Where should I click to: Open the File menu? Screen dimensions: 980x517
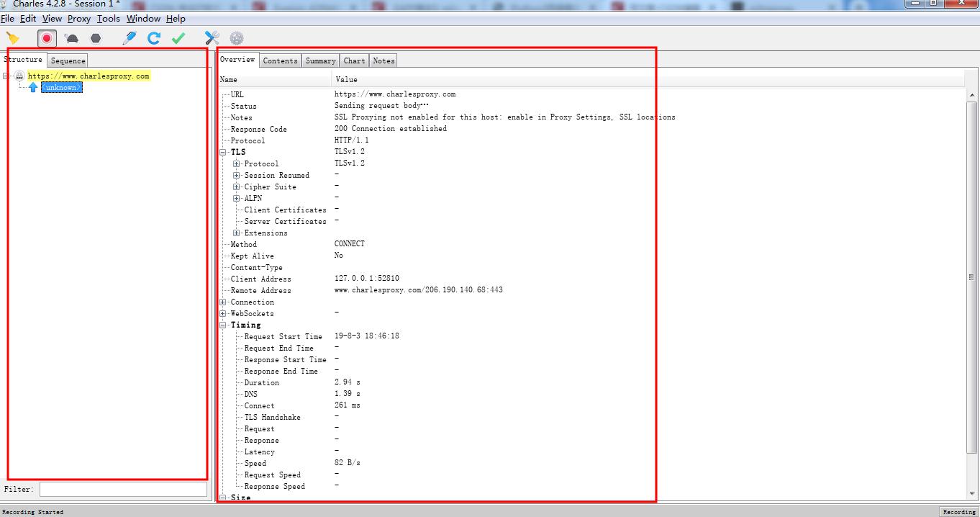(x=7, y=19)
